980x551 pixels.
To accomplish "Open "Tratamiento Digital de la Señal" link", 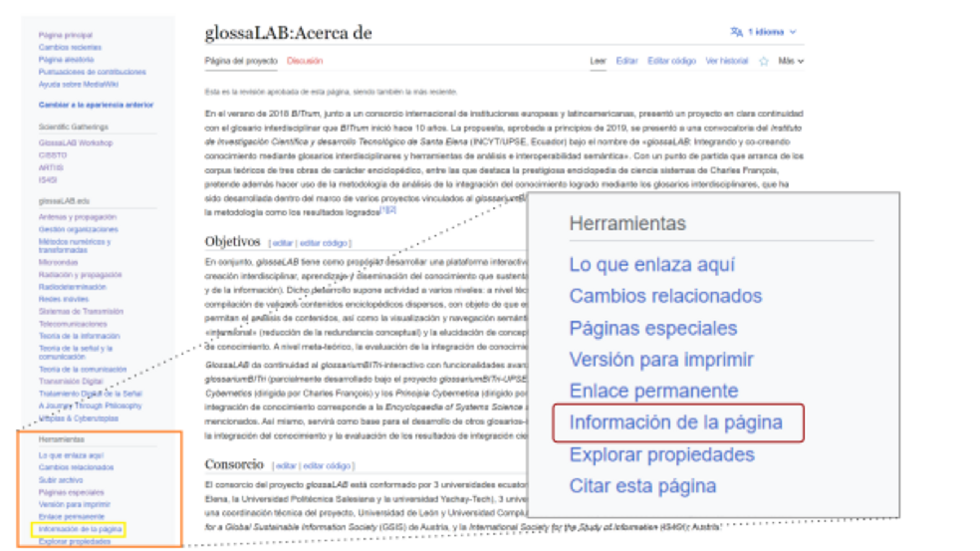I will pyautogui.click(x=90, y=393).
